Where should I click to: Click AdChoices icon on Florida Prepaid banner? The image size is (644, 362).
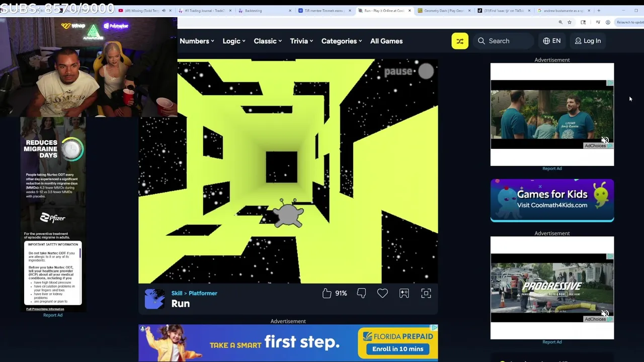(x=435, y=327)
